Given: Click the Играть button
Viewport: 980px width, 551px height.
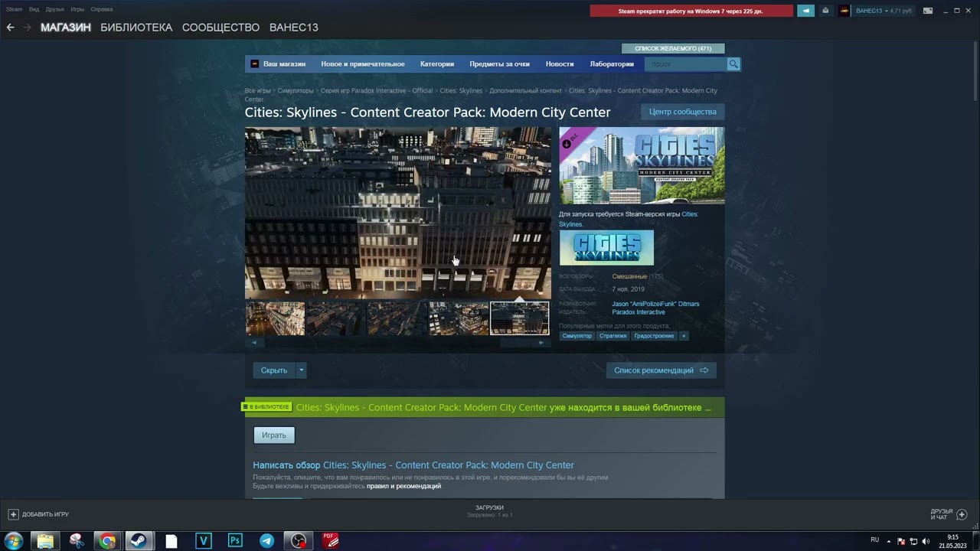Looking at the screenshot, I should 274,435.
